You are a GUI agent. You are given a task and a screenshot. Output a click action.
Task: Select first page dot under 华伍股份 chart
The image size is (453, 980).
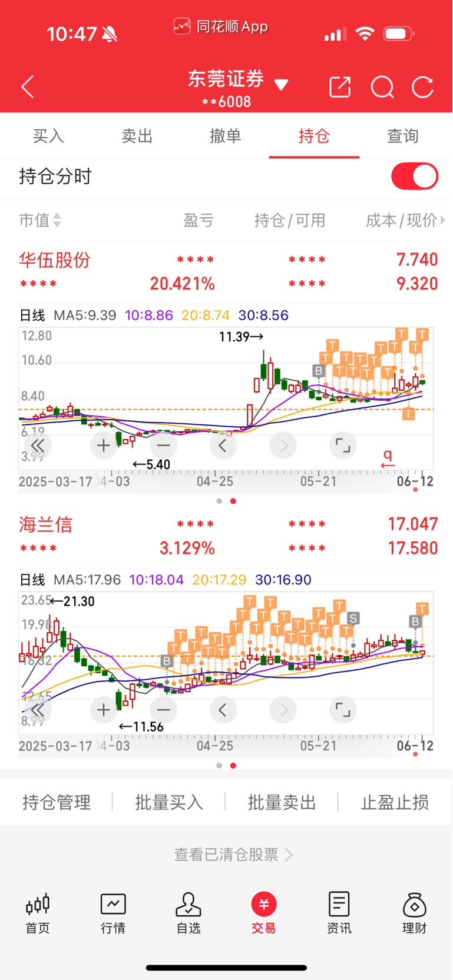click(x=219, y=501)
